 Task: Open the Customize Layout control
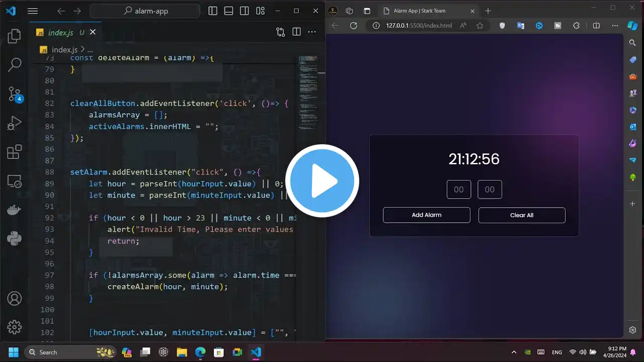260,11
